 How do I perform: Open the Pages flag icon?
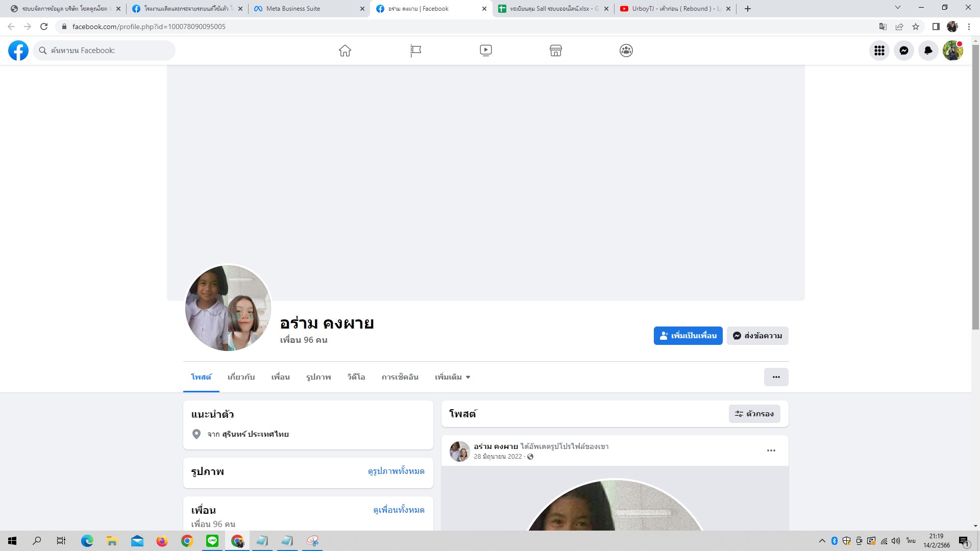(415, 51)
